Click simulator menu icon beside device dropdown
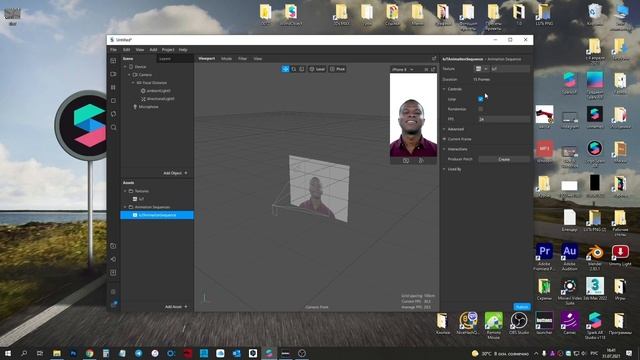The width and height of the screenshot is (640, 360). point(426,69)
